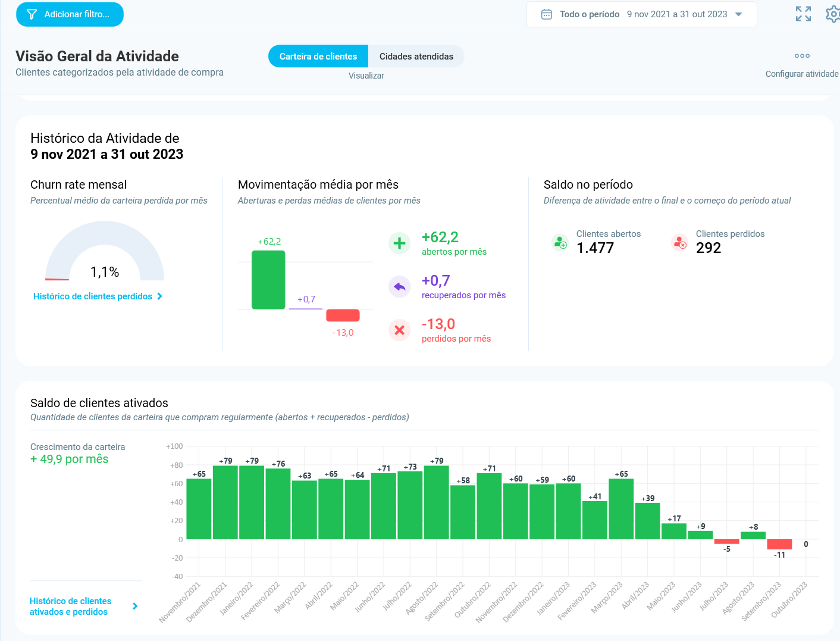Open the Adicionar filtro button
The width and height of the screenshot is (840, 641).
point(70,14)
